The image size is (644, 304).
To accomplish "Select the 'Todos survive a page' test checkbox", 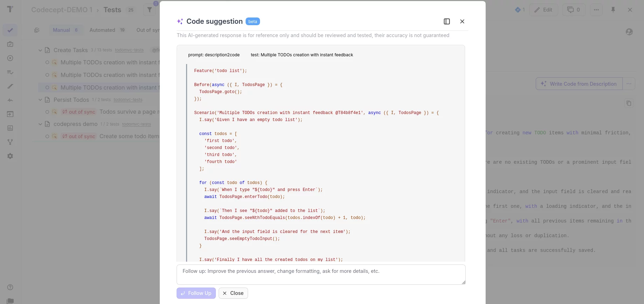I will pyautogui.click(x=47, y=112).
